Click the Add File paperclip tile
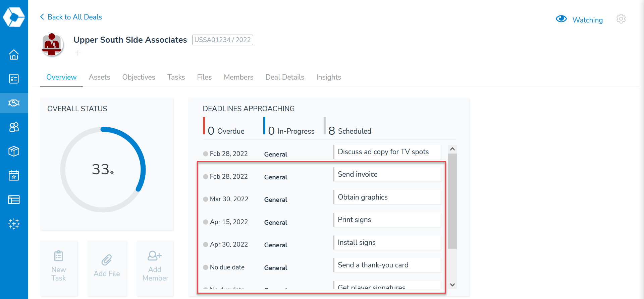The width and height of the screenshot is (644, 299). pos(107,268)
